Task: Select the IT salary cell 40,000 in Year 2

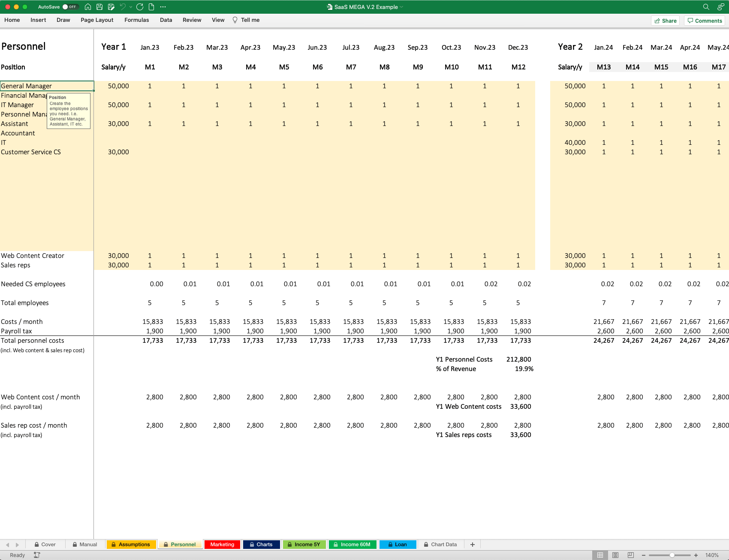Action: click(x=575, y=143)
